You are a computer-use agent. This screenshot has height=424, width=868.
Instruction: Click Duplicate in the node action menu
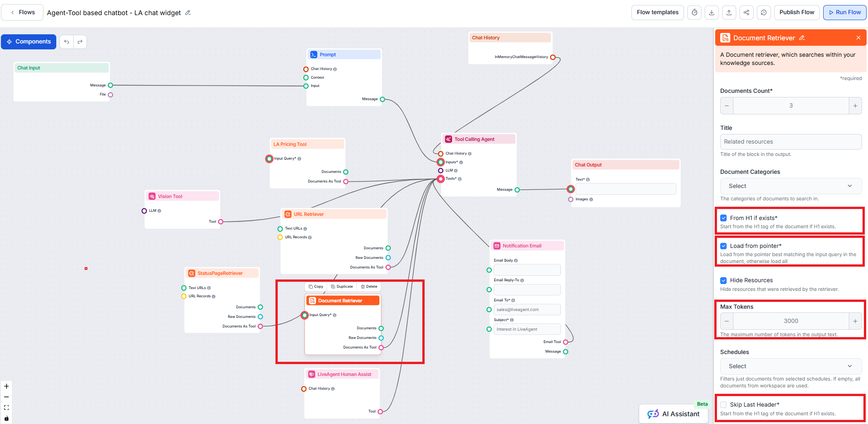point(342,287)
